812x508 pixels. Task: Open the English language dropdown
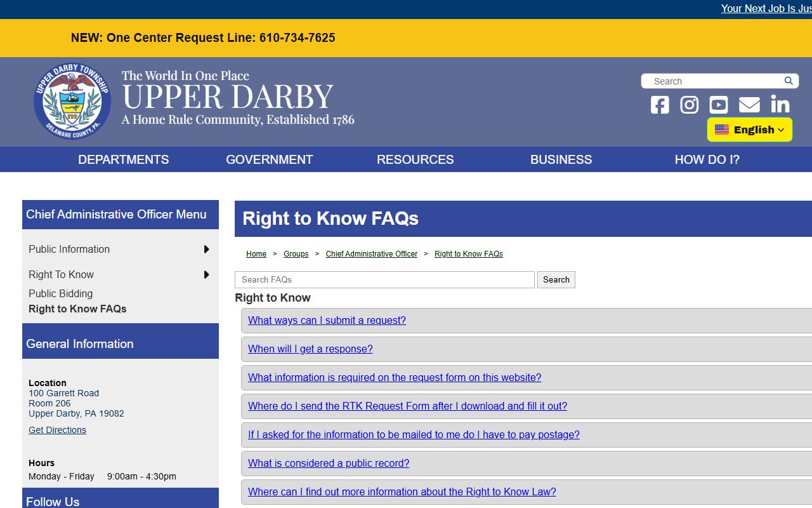click(750, 130)
